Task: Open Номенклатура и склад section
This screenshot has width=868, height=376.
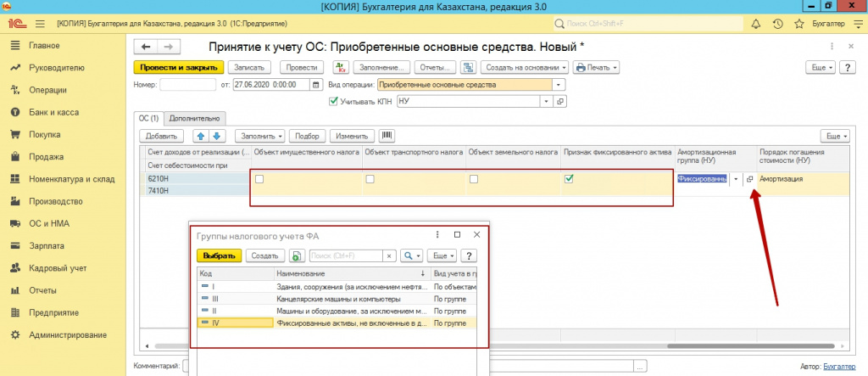Action: click(71, 179)
